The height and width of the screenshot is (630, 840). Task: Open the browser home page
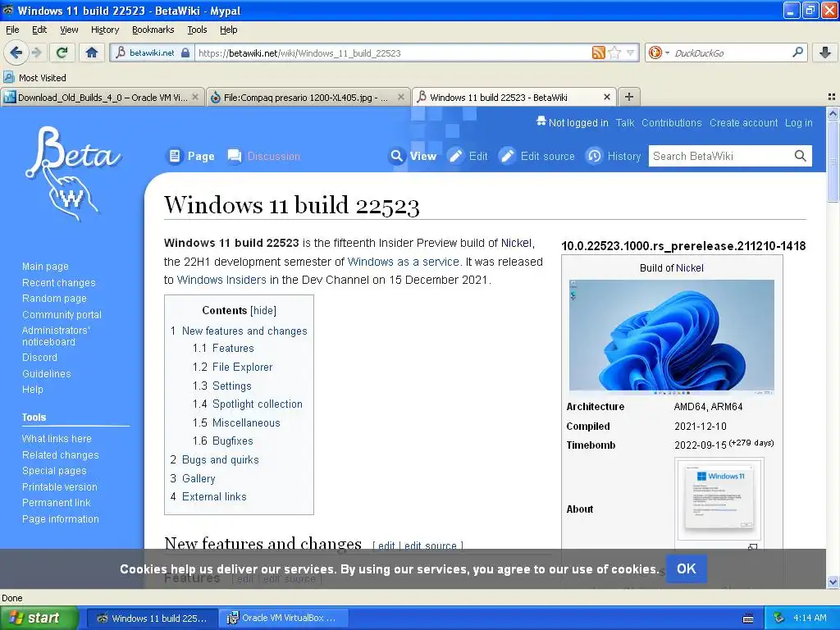pyautogui.click(x=92, y=52)
